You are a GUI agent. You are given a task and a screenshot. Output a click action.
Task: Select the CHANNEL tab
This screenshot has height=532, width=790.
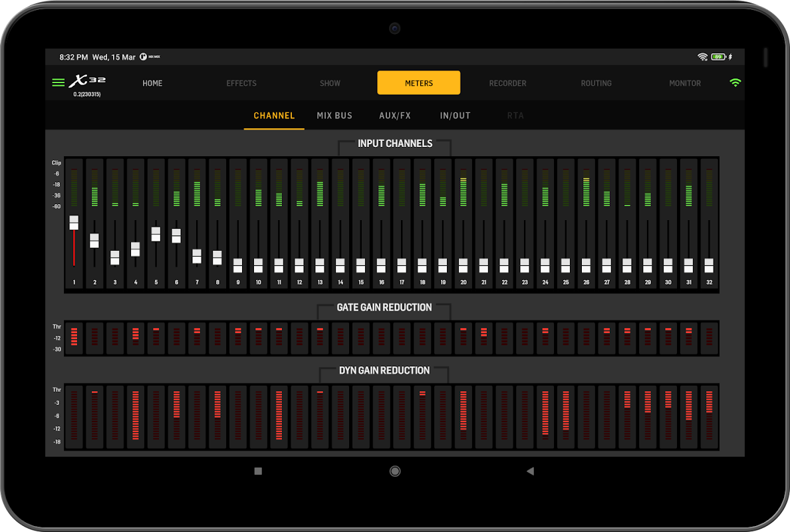274,116
